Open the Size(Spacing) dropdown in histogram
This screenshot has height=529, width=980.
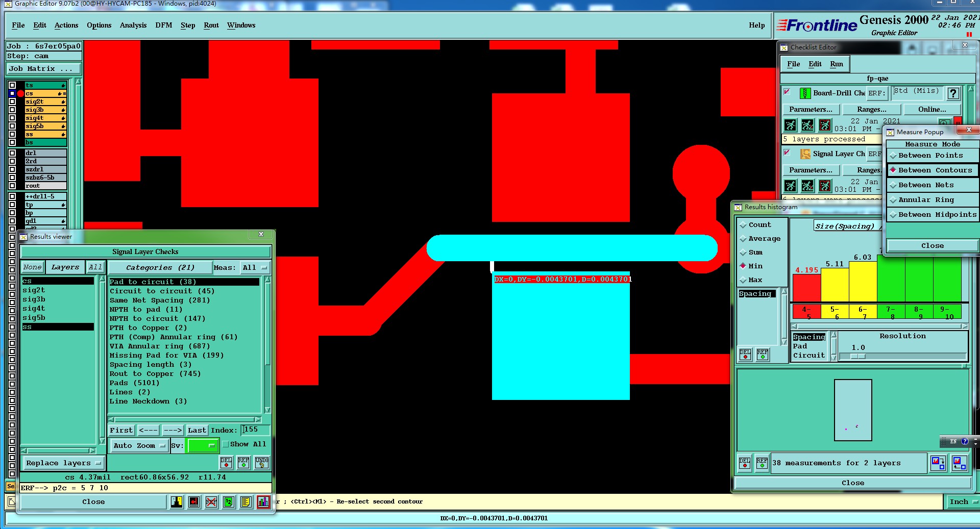pos(847,226)
